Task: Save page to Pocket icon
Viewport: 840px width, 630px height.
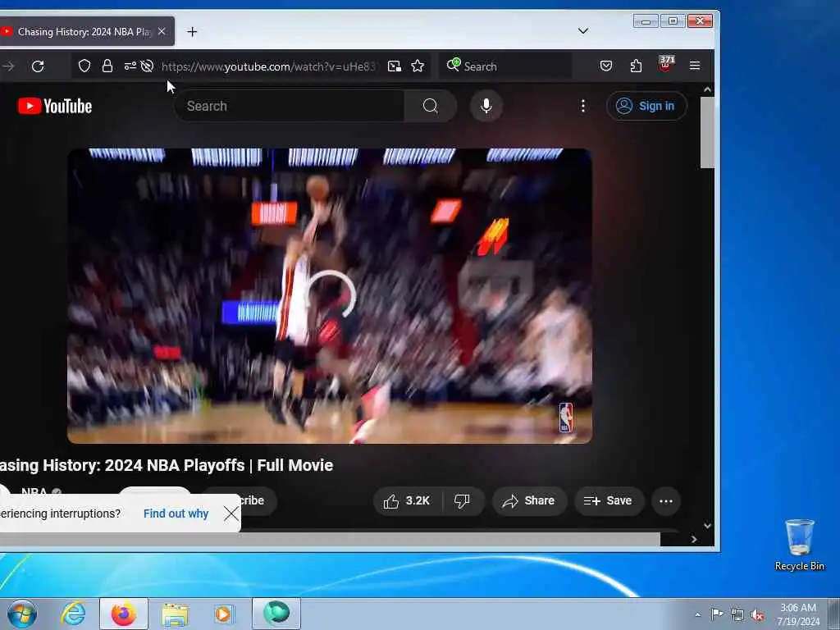Action: (606, 66)
